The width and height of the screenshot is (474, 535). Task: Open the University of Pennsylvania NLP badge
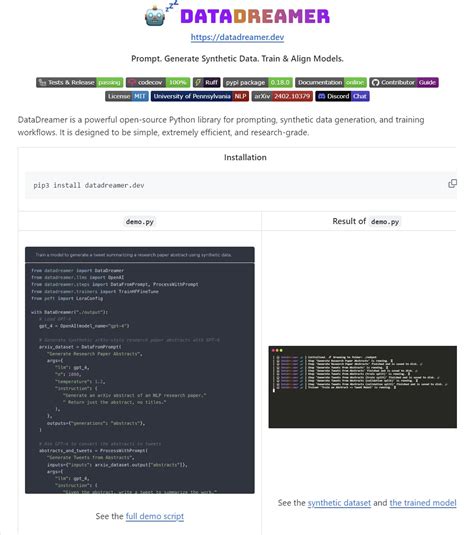click(200, 96)
